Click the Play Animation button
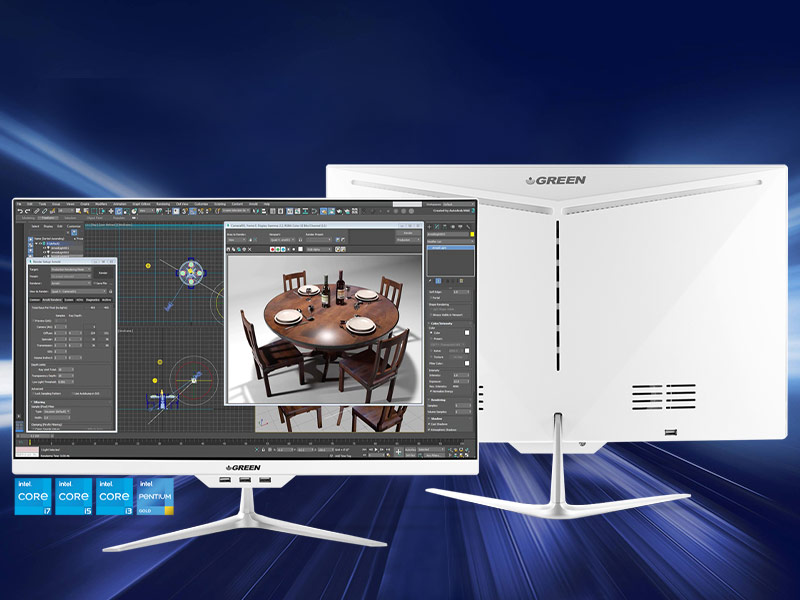Image resolution: width=800 pixels, height=600 pixels. (376, 449)
